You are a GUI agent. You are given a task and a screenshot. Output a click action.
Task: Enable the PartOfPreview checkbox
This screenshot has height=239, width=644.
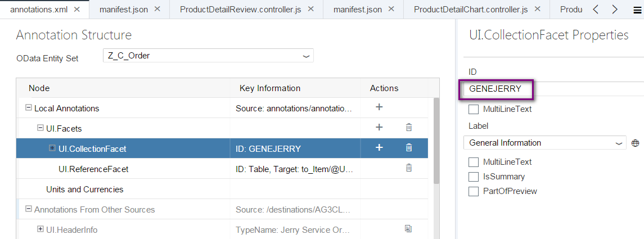[x=474, y=191]
